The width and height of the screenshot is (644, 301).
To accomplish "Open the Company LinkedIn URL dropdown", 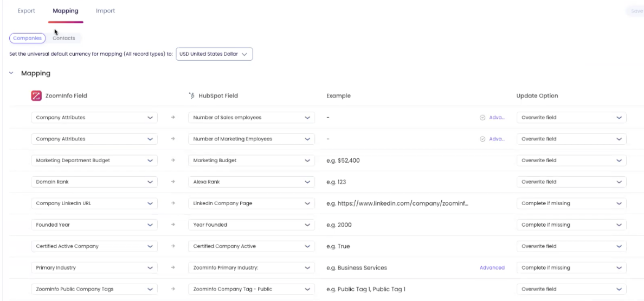I will (94, 203).
